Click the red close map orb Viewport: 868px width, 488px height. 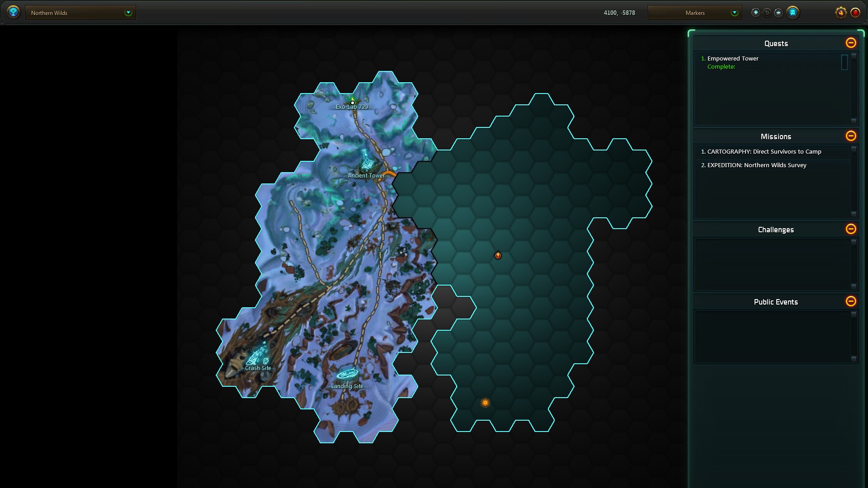pos(855,13)
